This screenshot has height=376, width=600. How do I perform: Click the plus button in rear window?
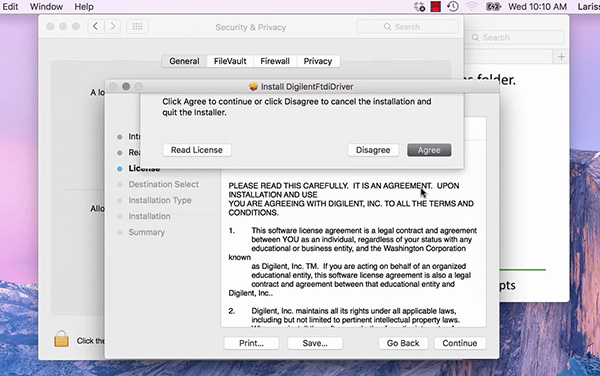click(x=561, y=57)
